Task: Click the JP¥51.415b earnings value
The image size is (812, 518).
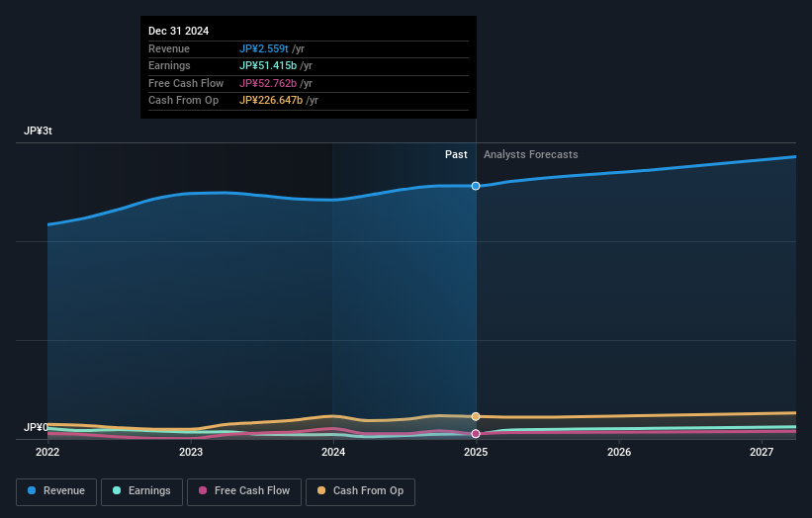Action: (268, 65)
